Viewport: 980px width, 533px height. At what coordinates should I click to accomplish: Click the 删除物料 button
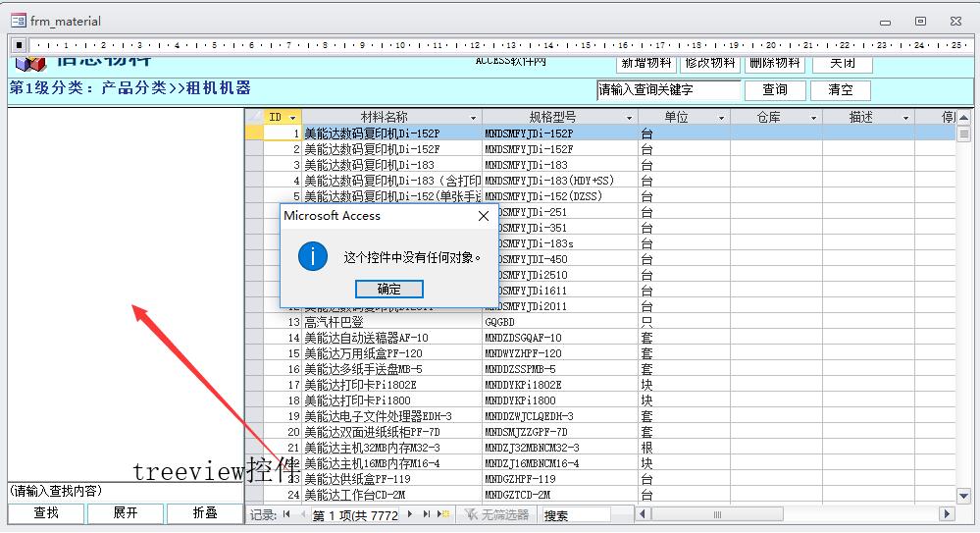[x=775, y=63]
